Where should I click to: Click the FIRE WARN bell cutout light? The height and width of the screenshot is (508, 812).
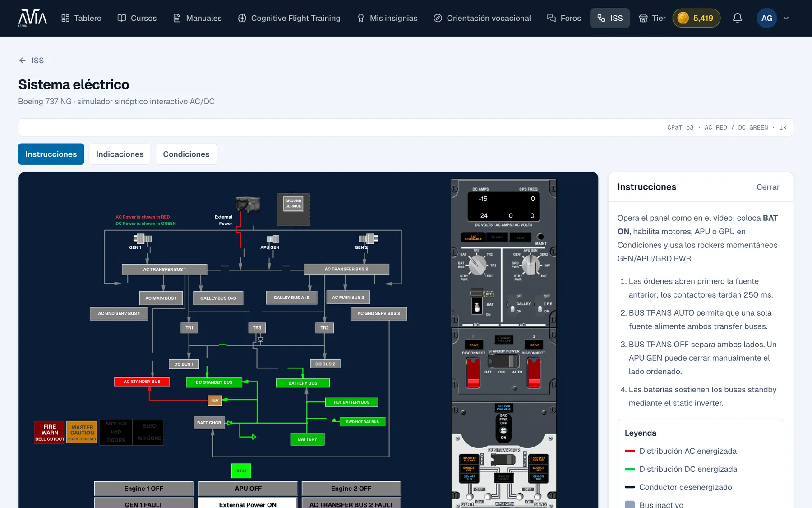click(50, 432)
